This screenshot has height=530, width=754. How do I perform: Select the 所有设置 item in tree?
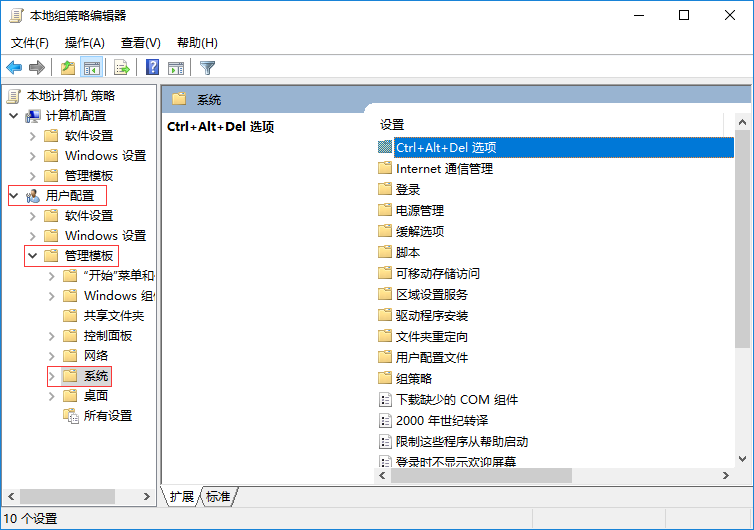(107, 416)
